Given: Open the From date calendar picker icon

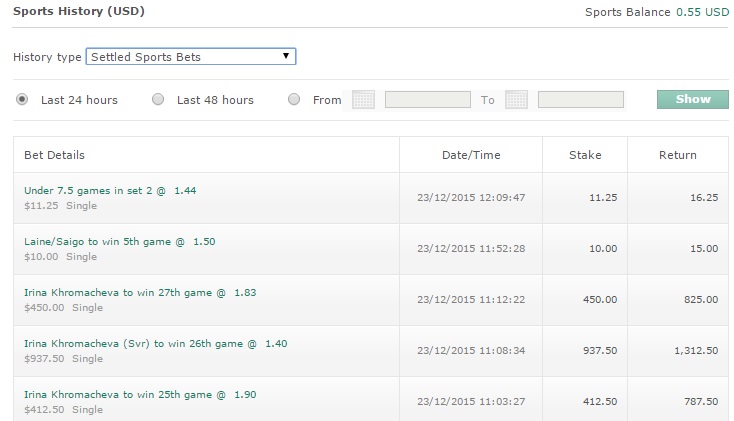Looking at the screenshot, I should point(363,100).
